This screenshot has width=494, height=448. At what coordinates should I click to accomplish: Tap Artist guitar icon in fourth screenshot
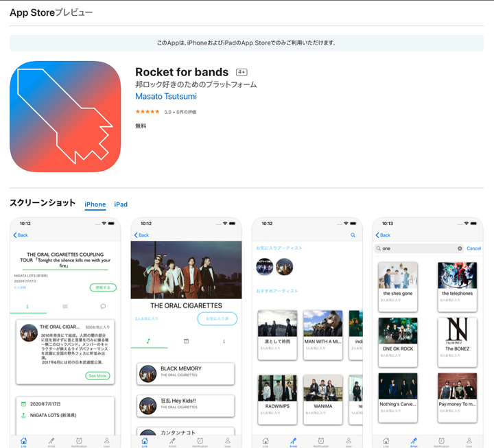pyautogui.click(x=414, y=442)
